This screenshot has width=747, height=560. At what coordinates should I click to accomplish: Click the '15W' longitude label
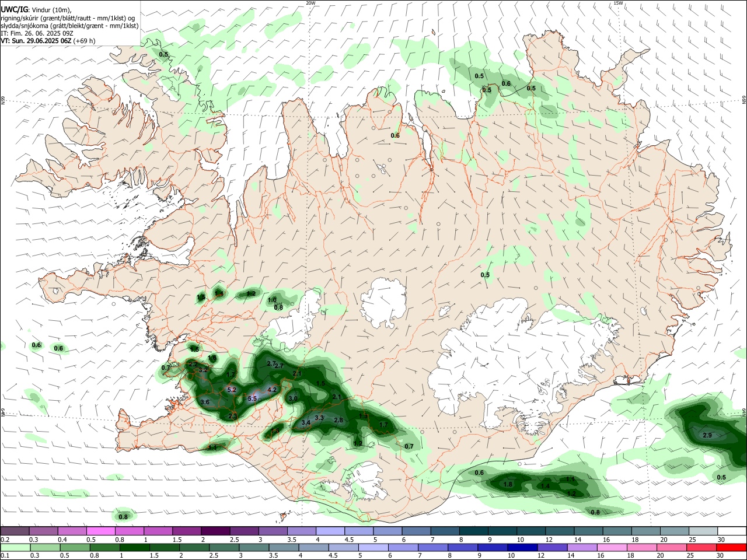(x=619, y=3)
